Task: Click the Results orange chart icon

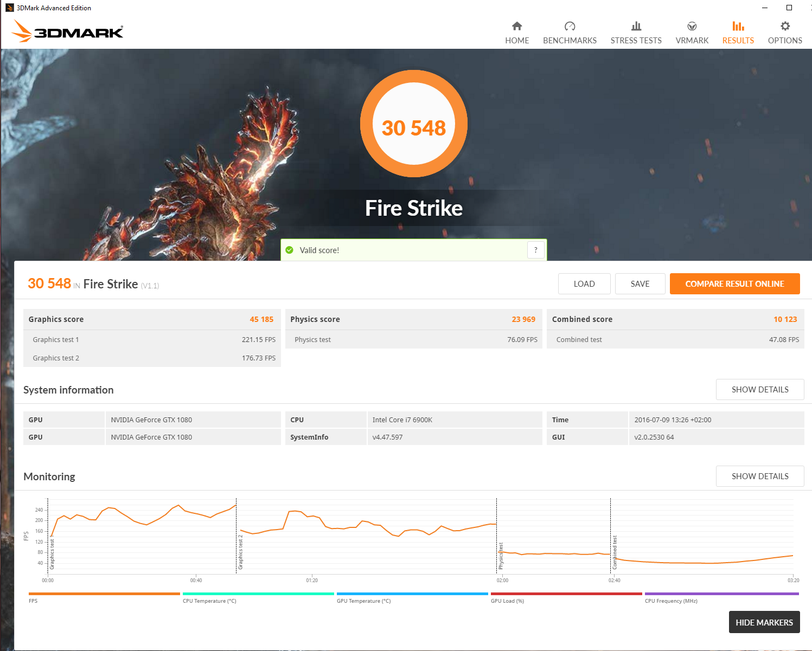Action: click(738, 26)
